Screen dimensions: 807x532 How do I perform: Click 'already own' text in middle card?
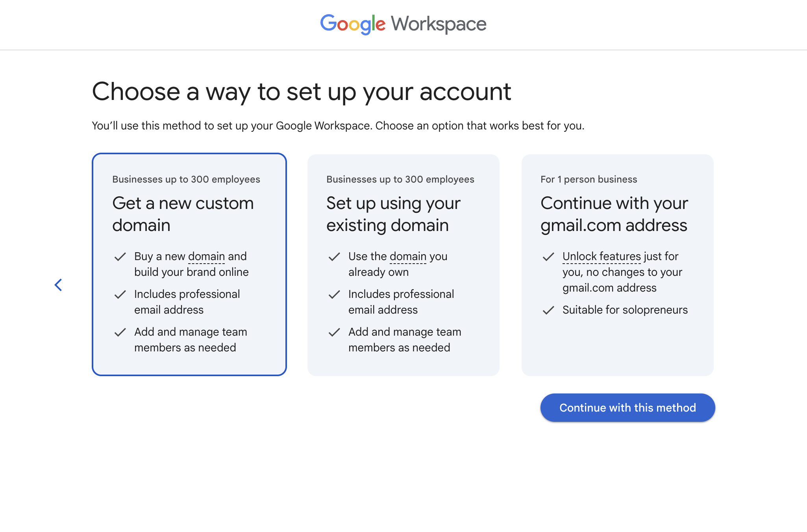[378, 272]
